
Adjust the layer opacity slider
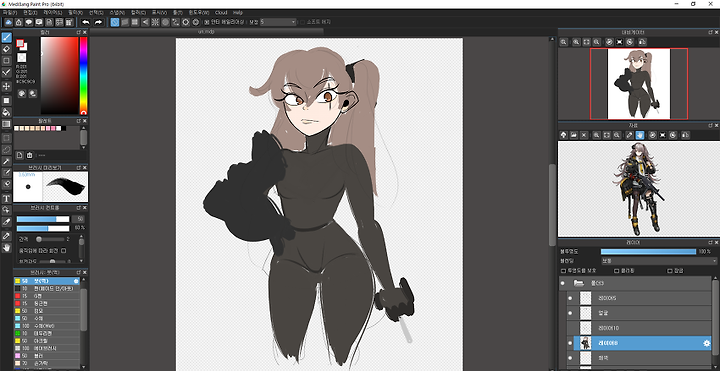[648, 252]
